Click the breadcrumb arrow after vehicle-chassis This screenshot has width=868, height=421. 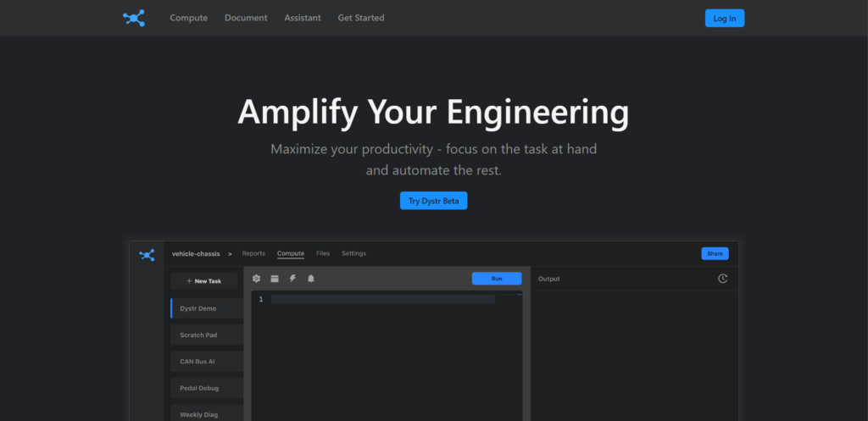tap(230, 254)
